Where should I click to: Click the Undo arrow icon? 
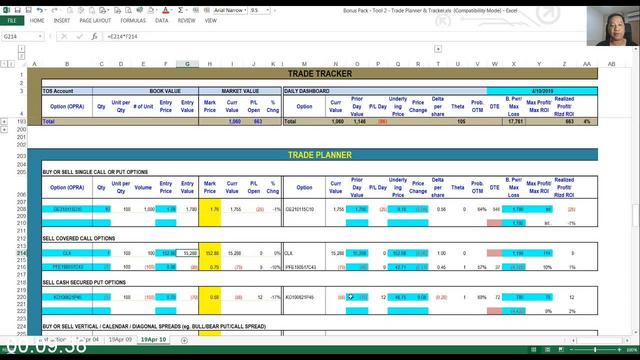[39, 10]
